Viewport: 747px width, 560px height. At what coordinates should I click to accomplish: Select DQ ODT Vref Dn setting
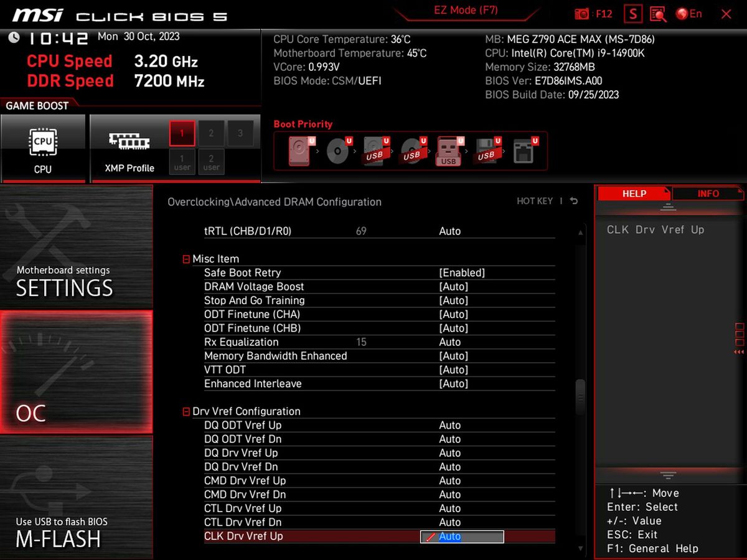[379, 439]
